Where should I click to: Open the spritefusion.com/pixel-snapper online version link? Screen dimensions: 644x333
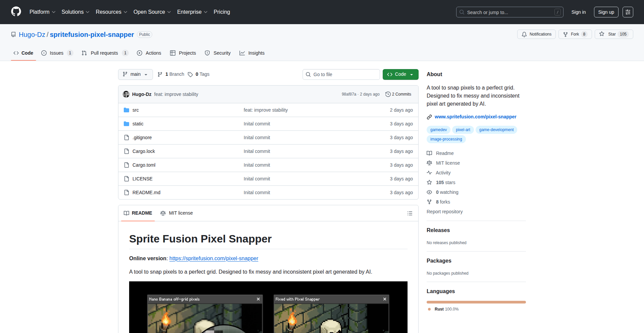tap(214, 259)
